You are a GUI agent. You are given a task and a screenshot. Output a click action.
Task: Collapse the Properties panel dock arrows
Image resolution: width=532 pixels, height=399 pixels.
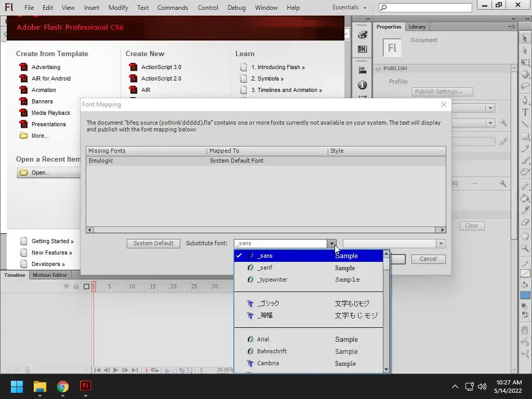[513, 19]
